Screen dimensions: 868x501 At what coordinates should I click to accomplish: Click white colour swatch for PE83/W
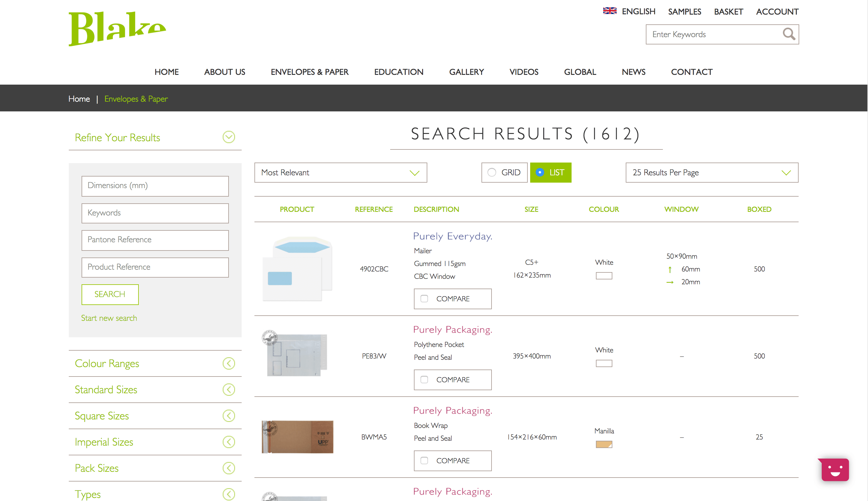[x=604, y=363]
